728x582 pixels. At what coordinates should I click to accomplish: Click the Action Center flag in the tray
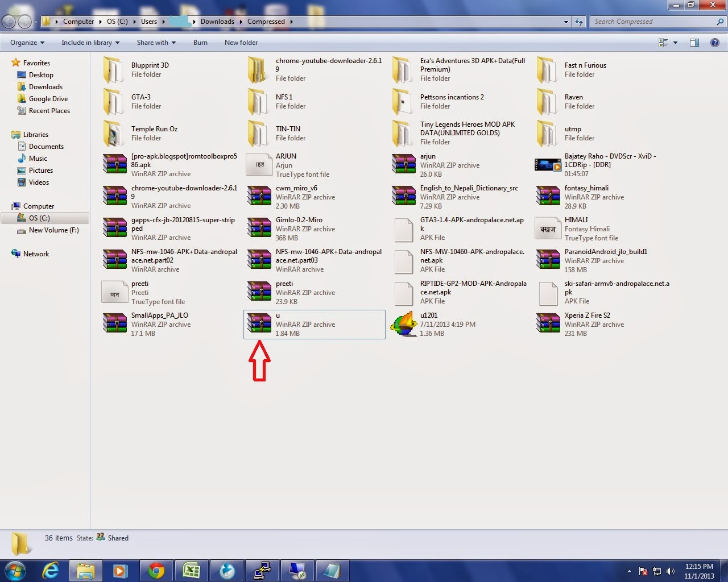pos(643,572)
